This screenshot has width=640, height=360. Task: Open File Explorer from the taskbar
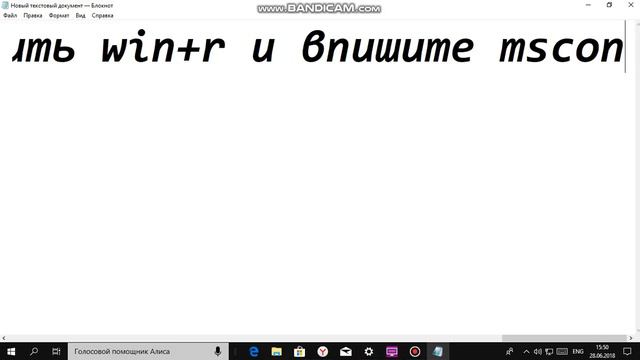pyautogui.click(x=277, y=351)
